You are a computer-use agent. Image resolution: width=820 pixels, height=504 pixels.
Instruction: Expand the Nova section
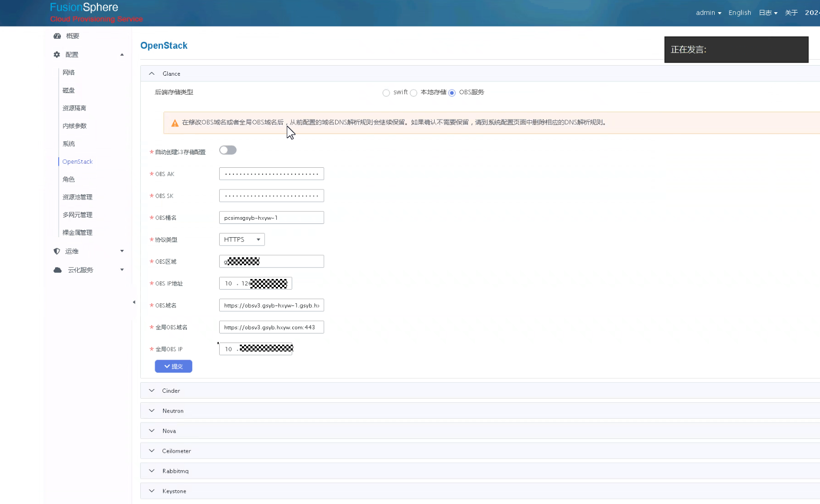480,431
